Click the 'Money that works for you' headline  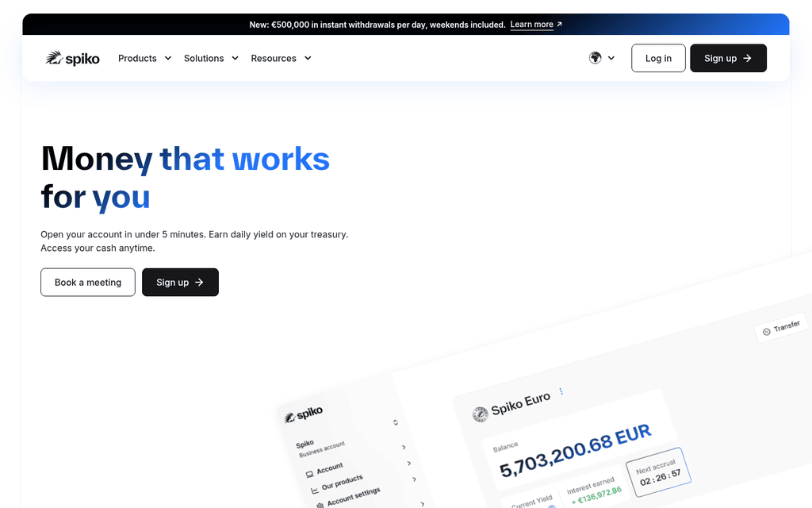pos(186,178)
